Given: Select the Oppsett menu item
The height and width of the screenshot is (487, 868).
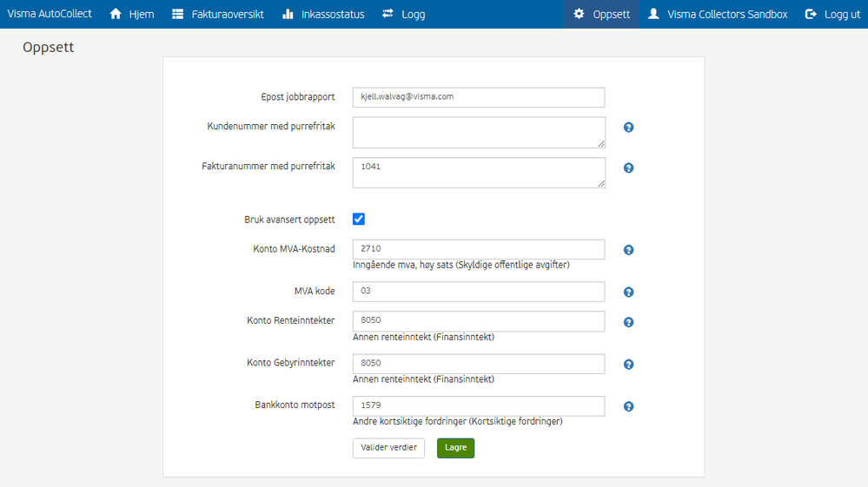Looking at the screenshot, I should (x=602, y=14).
